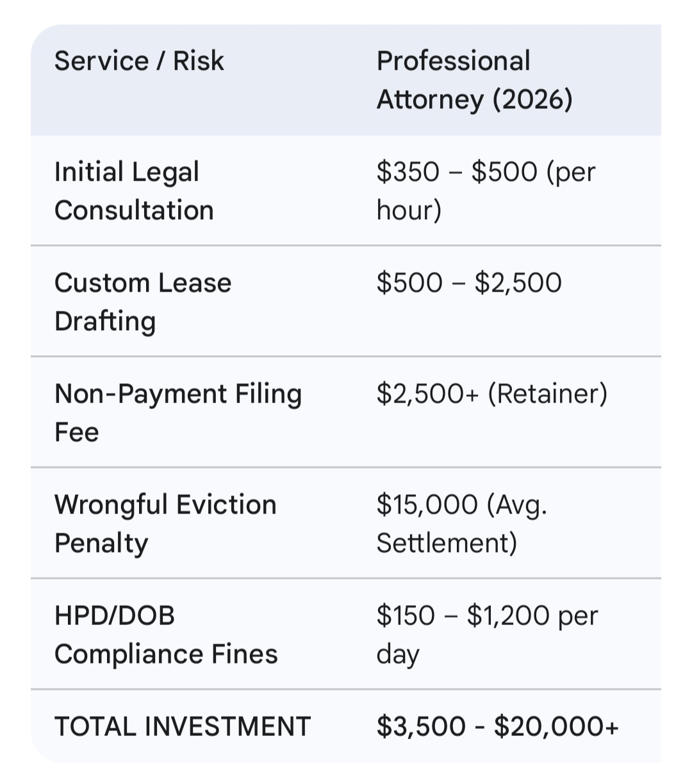Select the Wrongful Eviction Penalty row label
The height and width of the screenshot is (784, 692).
pyautogui.click(x=165, y=524)
